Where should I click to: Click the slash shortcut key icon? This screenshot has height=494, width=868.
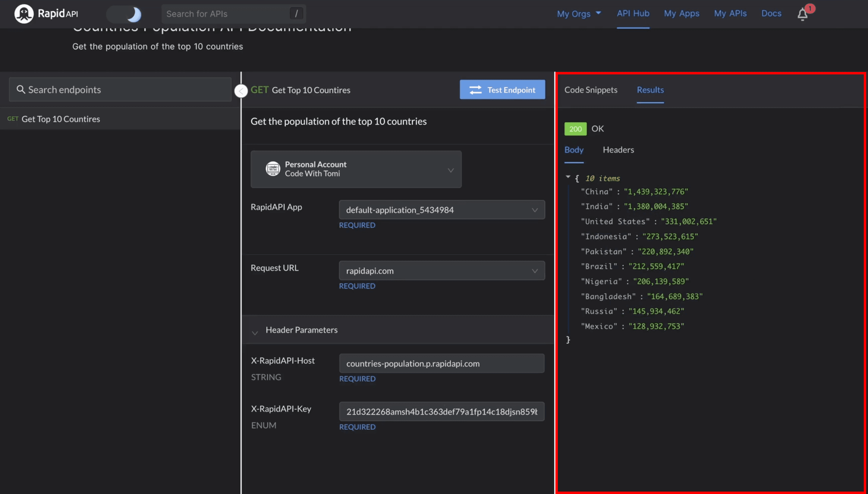(296, 14)
